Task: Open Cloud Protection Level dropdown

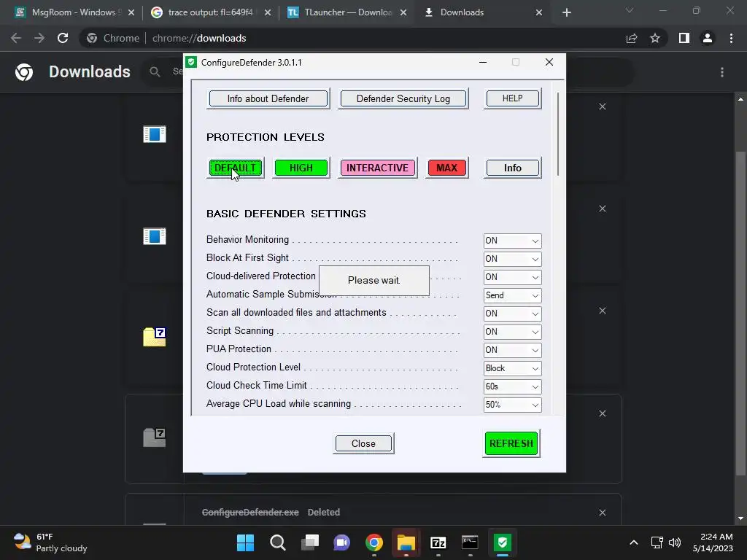Action: pyautogui.click(x=512, y=368)
